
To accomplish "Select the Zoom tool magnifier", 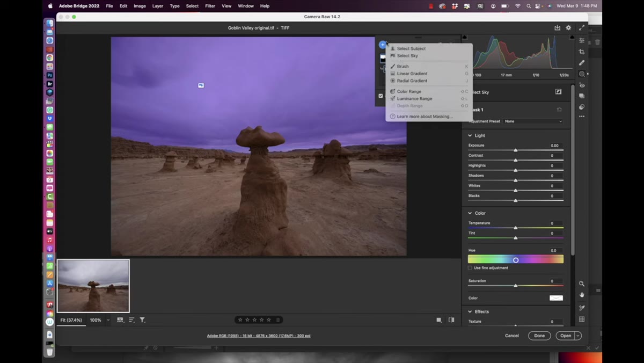I will point(582,284).
